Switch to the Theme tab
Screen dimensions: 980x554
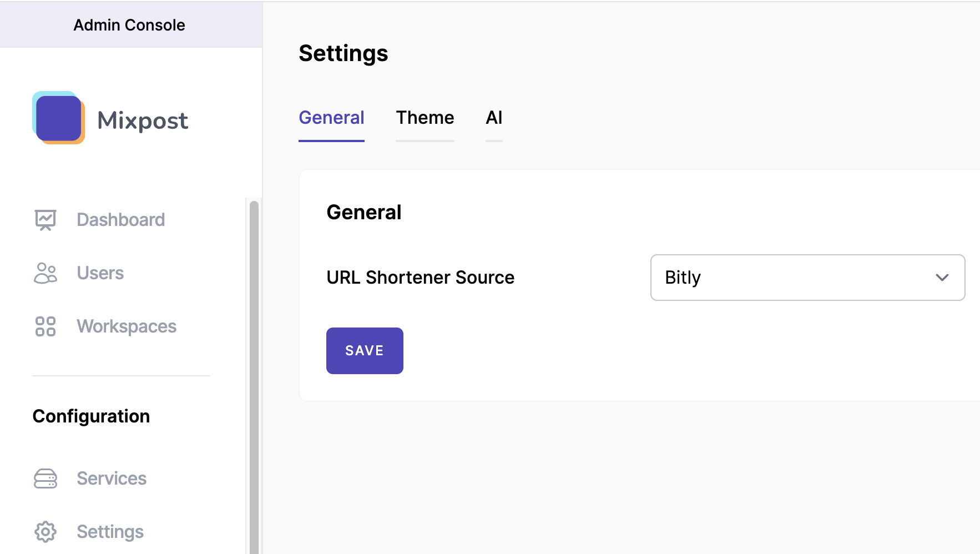click(x=425, y=118)
